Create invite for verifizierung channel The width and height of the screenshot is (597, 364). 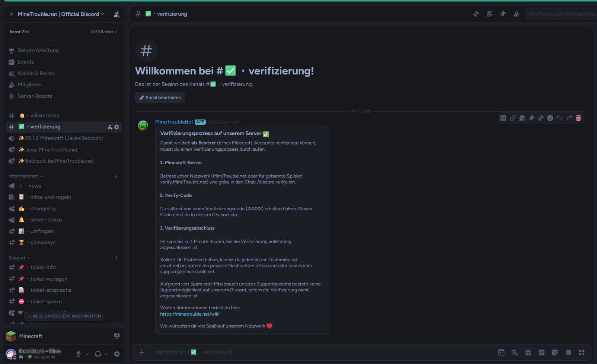click(110, 127)
